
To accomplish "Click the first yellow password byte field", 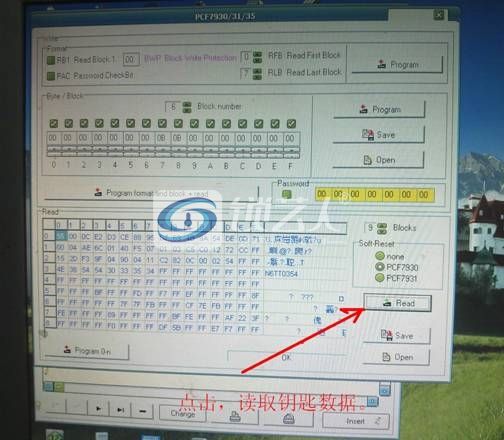I will [x=322, y=194].
